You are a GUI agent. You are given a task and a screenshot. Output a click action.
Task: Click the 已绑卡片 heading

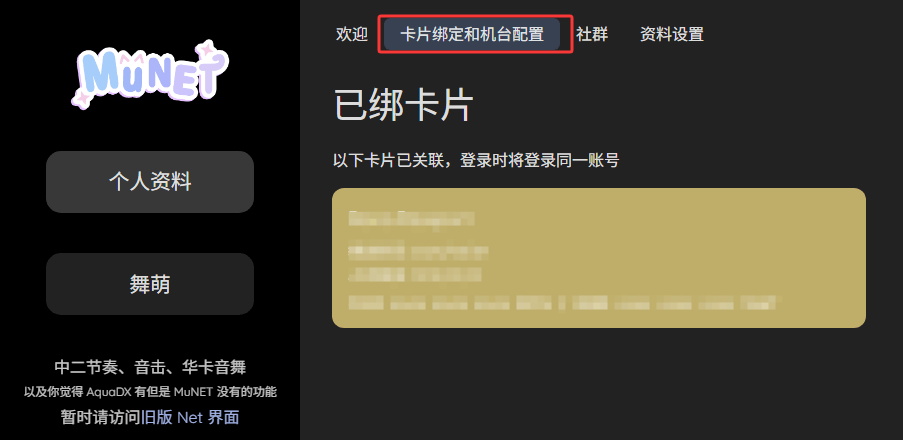pyautogui.click(x=404, y=106)
